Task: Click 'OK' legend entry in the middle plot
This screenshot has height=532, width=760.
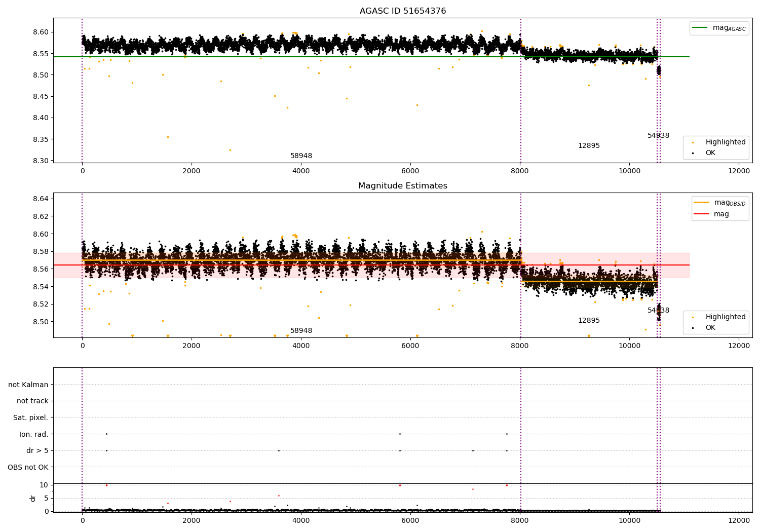Action: 710,327
